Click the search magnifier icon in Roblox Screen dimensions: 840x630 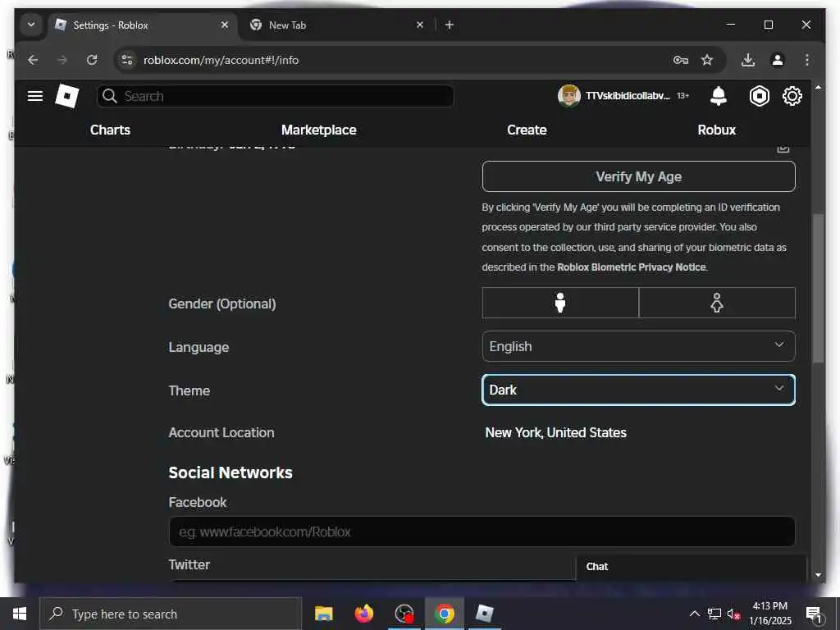[110, 96]
